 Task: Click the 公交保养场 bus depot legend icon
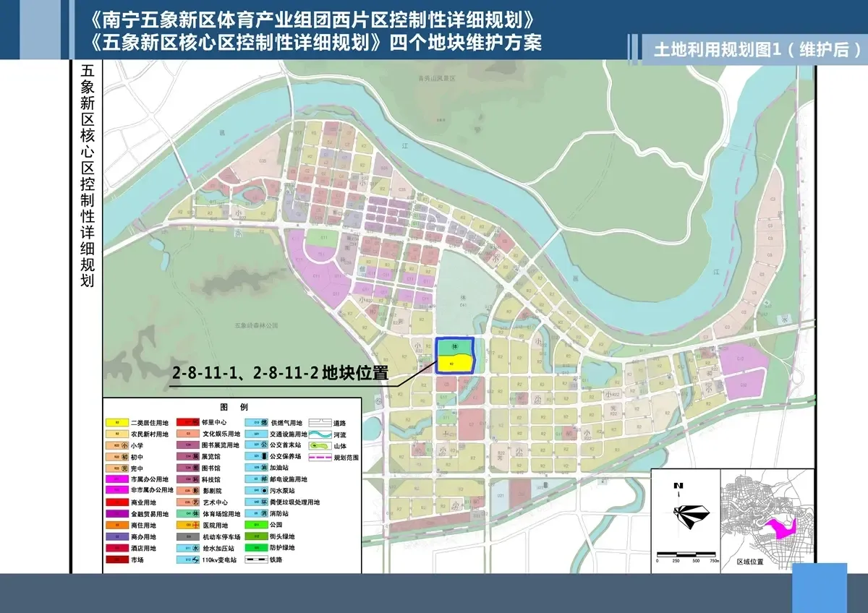[x=264, y=456]
